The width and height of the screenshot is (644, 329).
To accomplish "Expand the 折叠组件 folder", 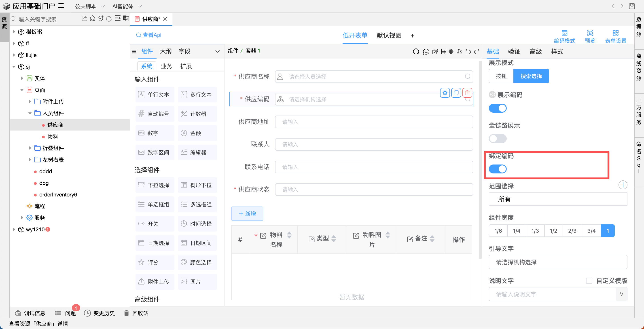I will (30, 148).
